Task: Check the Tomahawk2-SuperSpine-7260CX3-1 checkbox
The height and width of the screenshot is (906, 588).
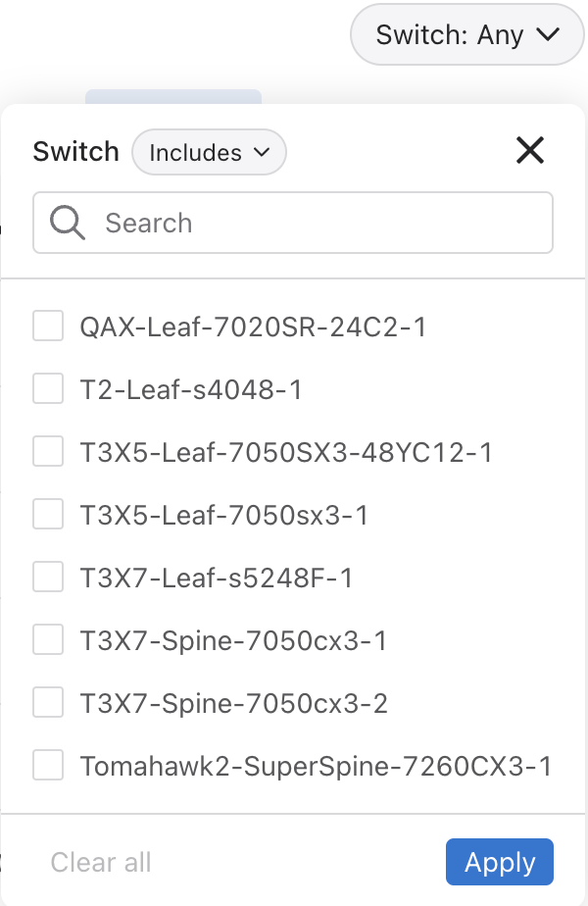Action: coord(48,765)
